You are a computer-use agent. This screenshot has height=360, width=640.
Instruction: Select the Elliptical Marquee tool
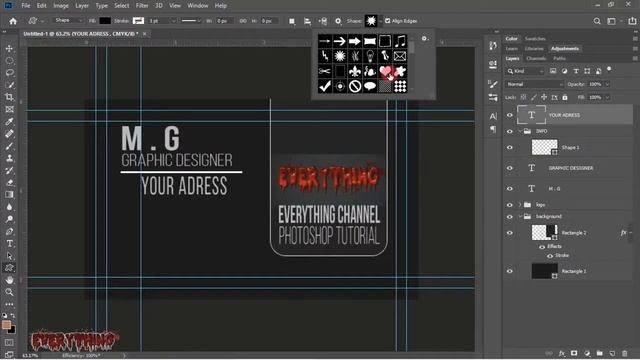tap(9, 61)
